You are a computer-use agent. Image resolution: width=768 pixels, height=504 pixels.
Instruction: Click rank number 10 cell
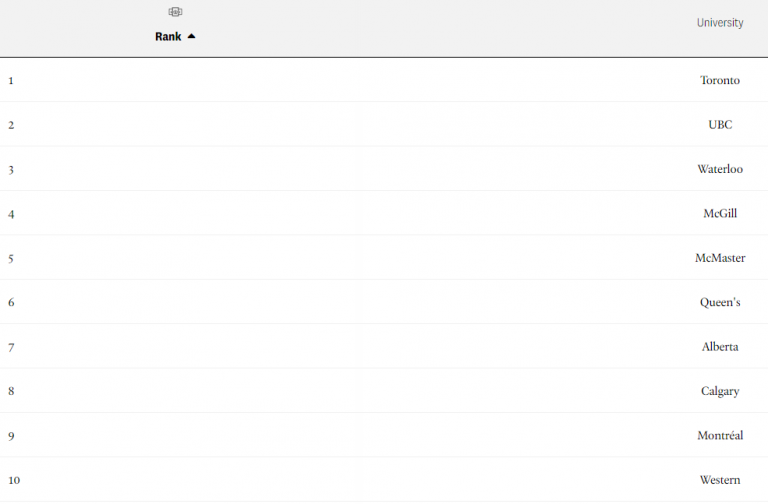point(14,480)
